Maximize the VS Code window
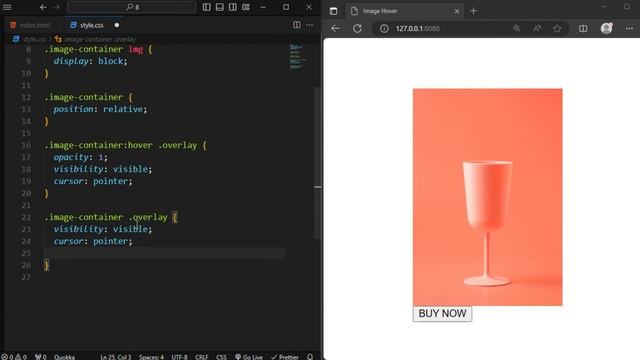Image resolution: width=640 pixels, height=360 pixels. click(286, 7)
